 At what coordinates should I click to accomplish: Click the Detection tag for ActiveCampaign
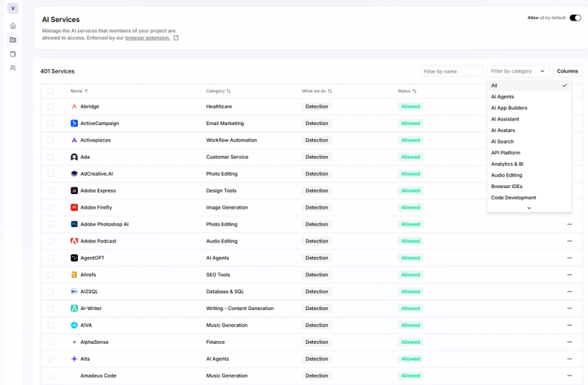[x=317, y=123]
